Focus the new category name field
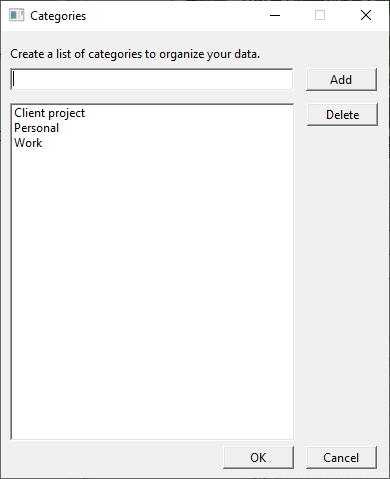Viewport: 390px width, 479px height. (152, 79)
